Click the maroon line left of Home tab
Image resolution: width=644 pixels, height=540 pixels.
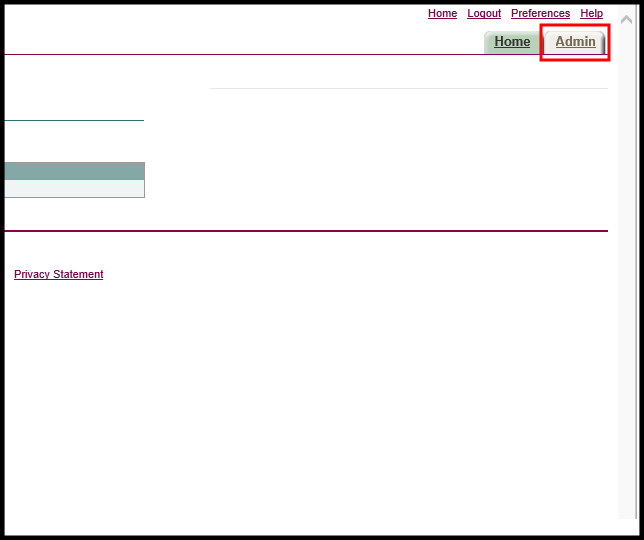[240, 54]
